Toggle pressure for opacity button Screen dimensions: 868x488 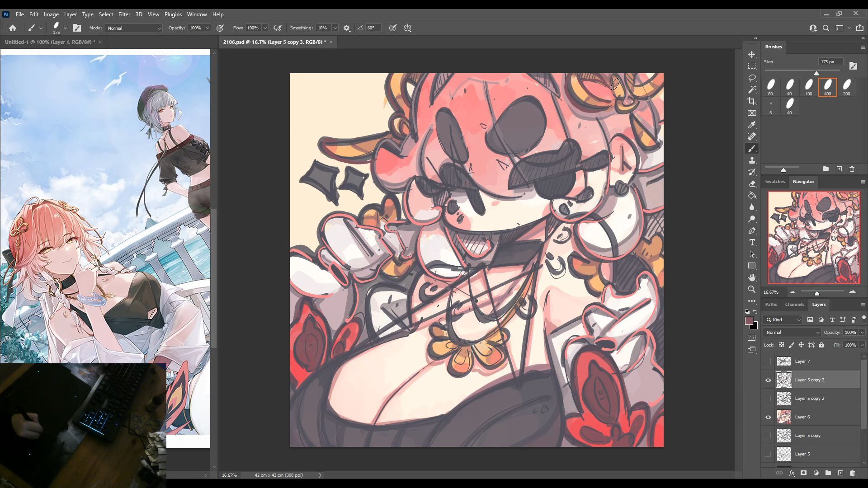(x=220, y=28)
